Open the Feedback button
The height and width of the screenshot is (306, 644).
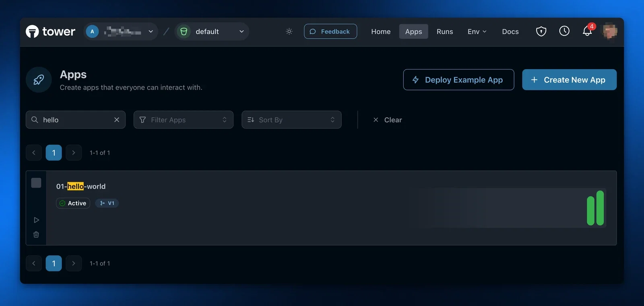[x=330, y=31]
